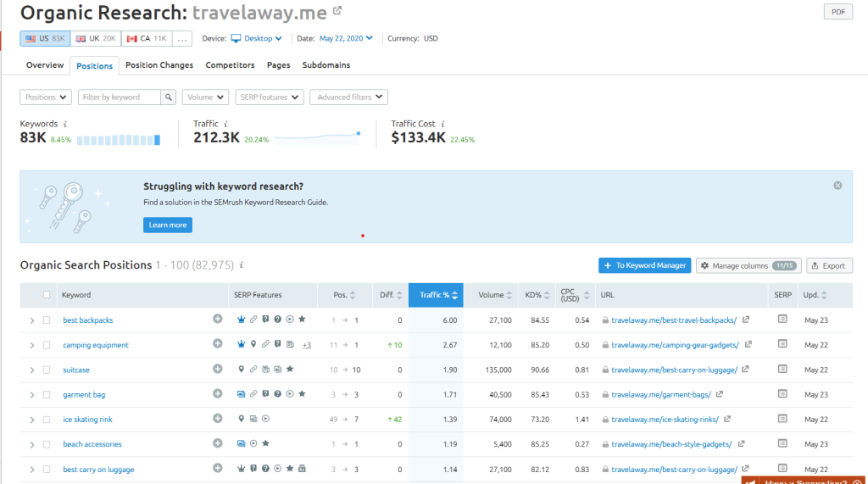Open the Positions filter dropdown
Screen dimensions: 868x484
coord(46,97)
